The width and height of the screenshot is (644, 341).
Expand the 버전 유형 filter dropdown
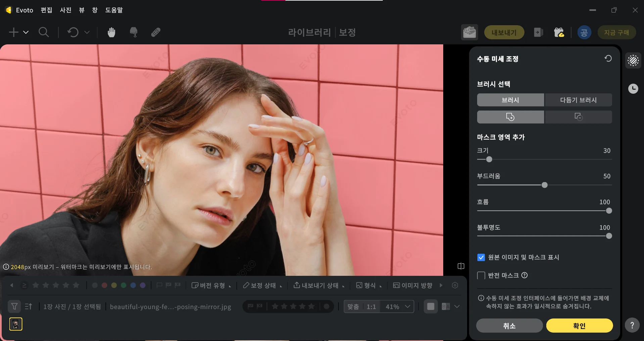(211, 285)
